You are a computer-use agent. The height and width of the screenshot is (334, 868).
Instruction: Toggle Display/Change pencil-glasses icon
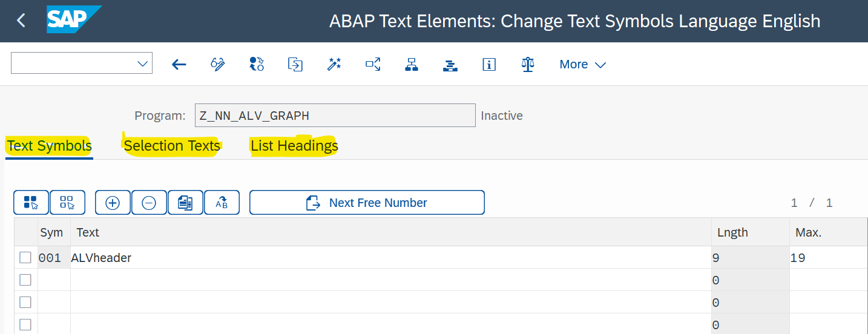point(218,64)
